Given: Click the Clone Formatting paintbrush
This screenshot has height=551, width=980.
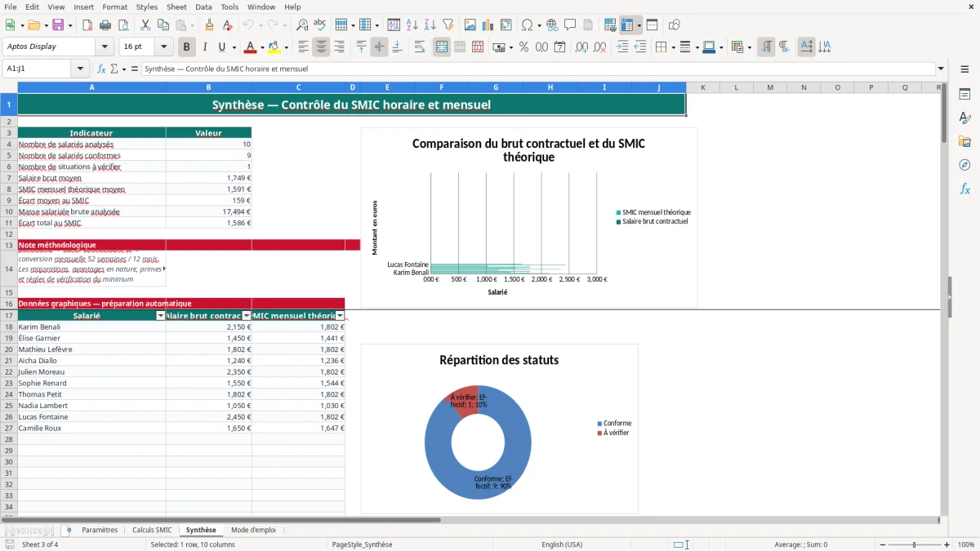Looking at the screenshot, I should (210, 25).
